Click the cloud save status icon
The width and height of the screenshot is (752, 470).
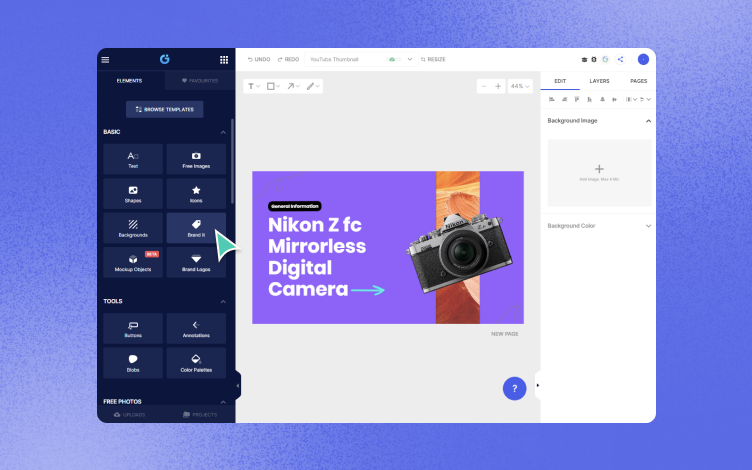click(392, 59)
